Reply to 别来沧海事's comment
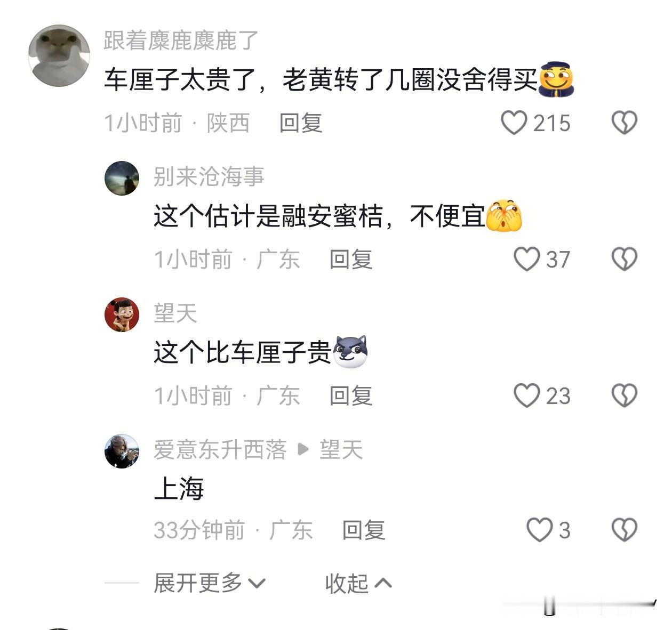Viewport: 672px width, 630px height. (x=351, y=259)
